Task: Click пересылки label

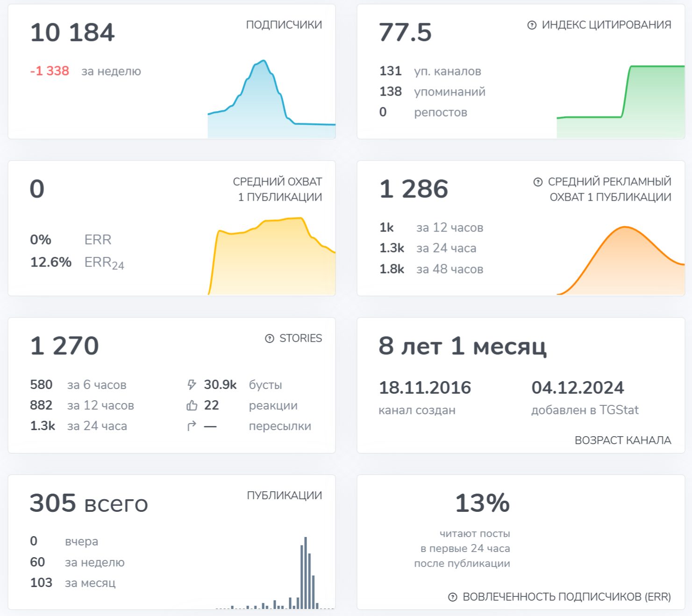Action: [x=280, y=426]
